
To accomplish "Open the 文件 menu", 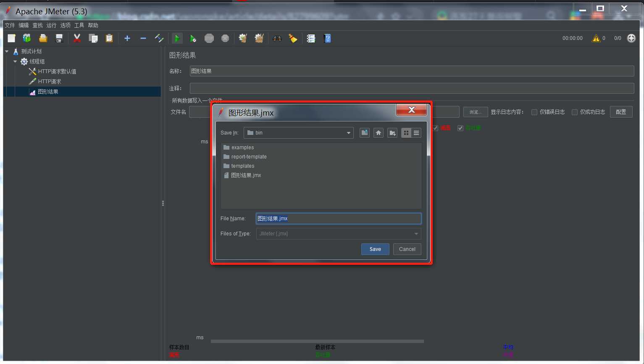I will pos(10,25).
